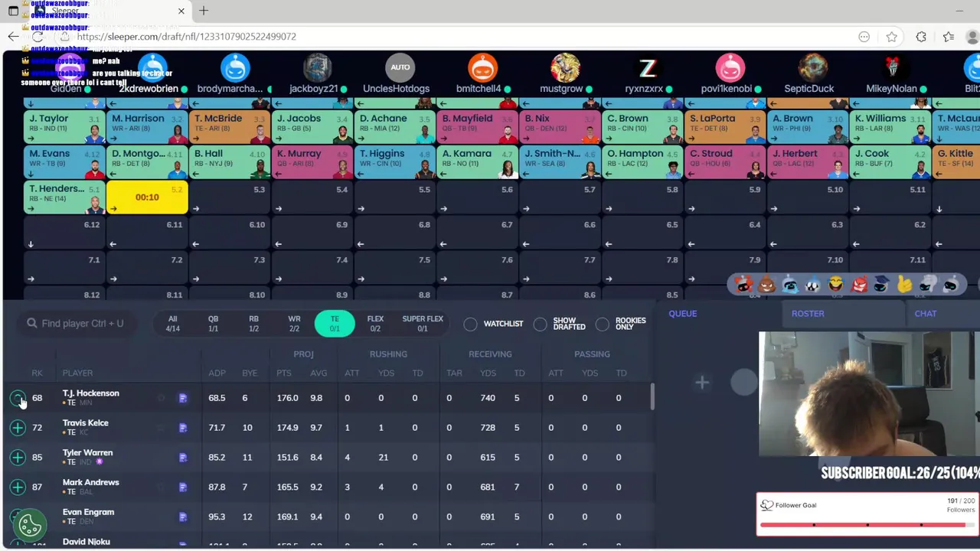Open ryxnzxrx's Z avatar

[648, 67]
